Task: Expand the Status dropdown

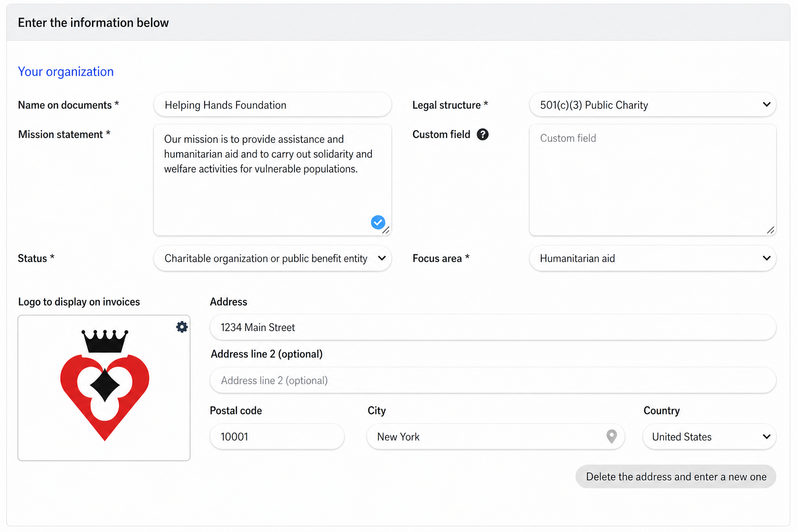Action: tap(272, 258)
